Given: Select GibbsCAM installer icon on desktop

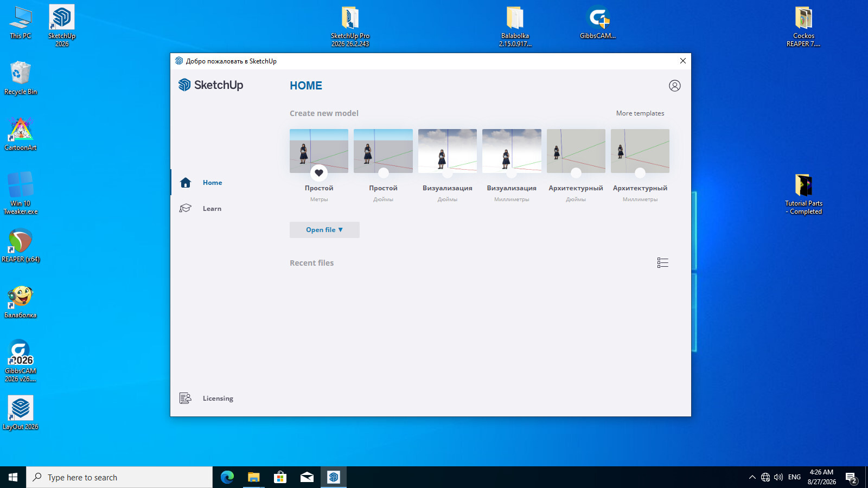Looking at the screenshot, I should click(x=598, y=22).
